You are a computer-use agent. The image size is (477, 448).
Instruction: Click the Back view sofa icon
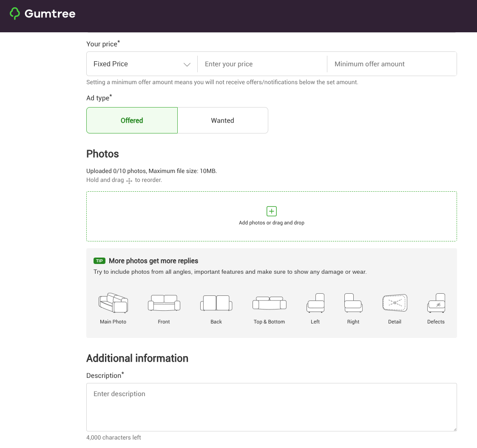[216, 303]
